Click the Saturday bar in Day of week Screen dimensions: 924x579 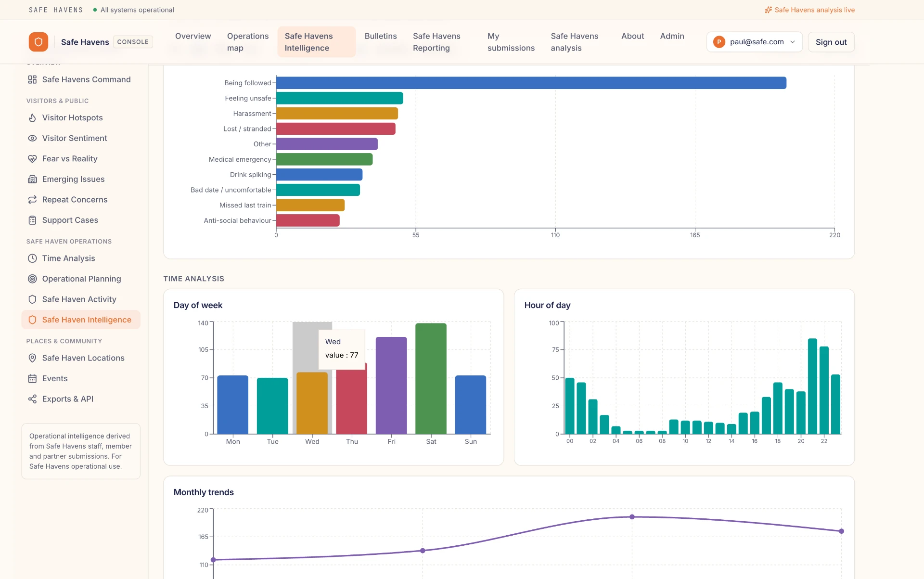coord(431,379)
